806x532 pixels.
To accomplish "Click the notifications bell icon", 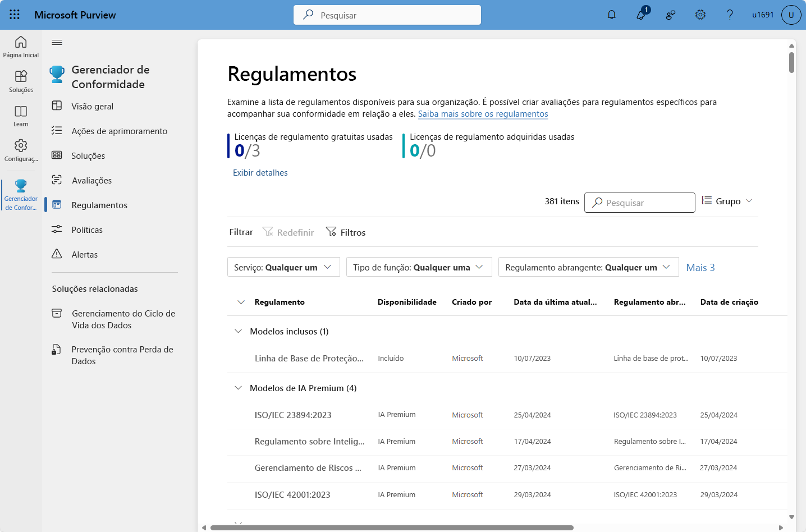I will (x=612, y=15).
